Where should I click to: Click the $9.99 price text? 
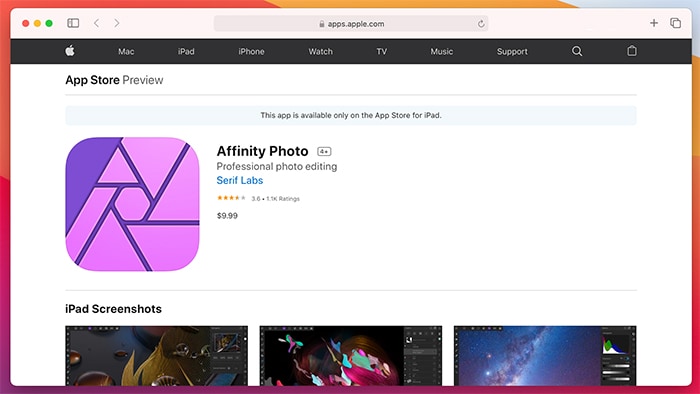coord(227,216)
